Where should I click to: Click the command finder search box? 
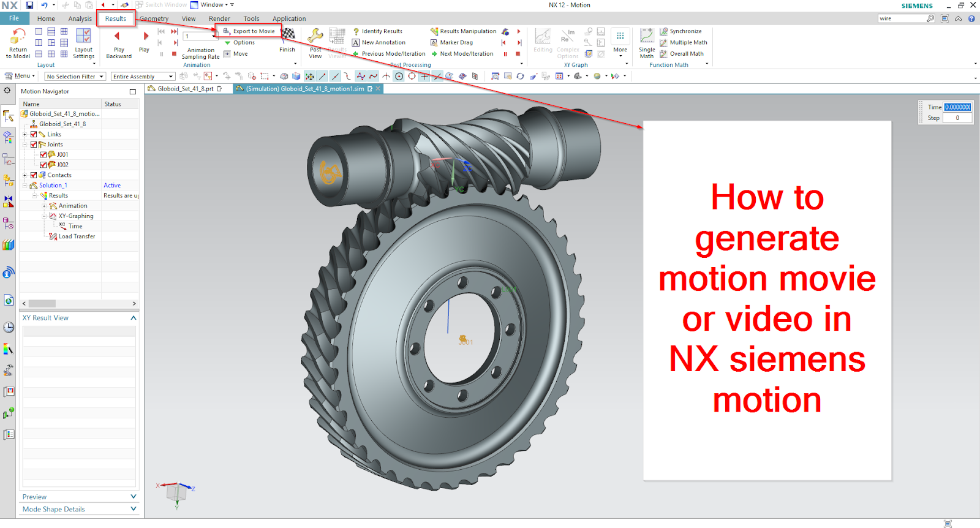point(906,18)
